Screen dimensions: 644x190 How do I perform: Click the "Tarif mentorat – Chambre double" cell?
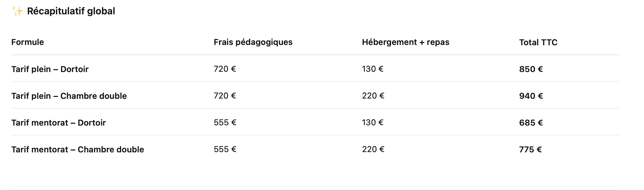tap(78, 150)
